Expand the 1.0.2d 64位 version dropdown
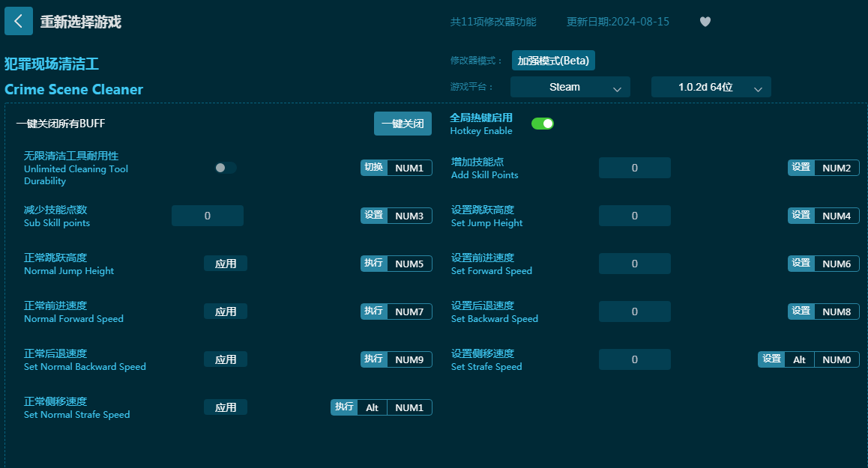 pyautogui.click(x=711, y=87)
